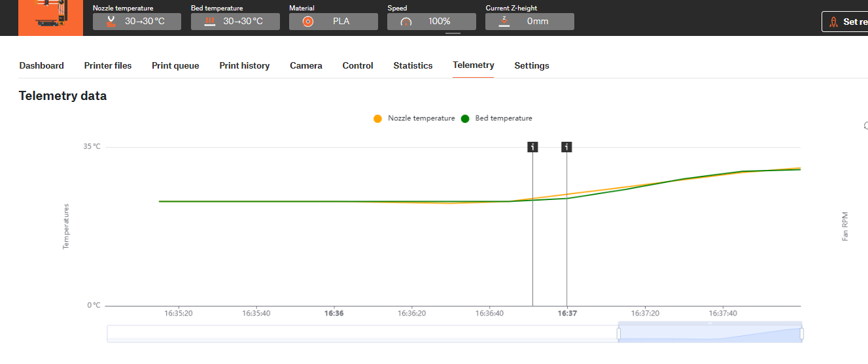The width and height of the screenshot is (868, 364).
Task: Click the left handle of the range slider
Action: (619, 334)
